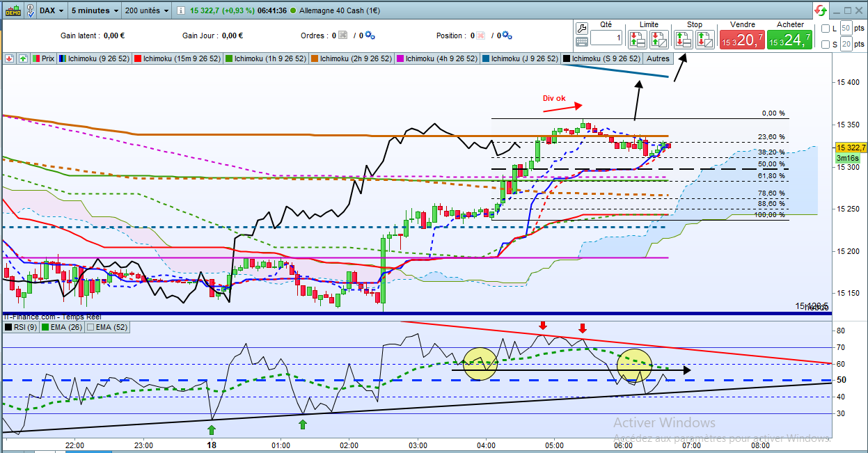Click the first Stop order icon
Image resolution: width=868 pixels, height=453 pixels.
pos(683,39)
